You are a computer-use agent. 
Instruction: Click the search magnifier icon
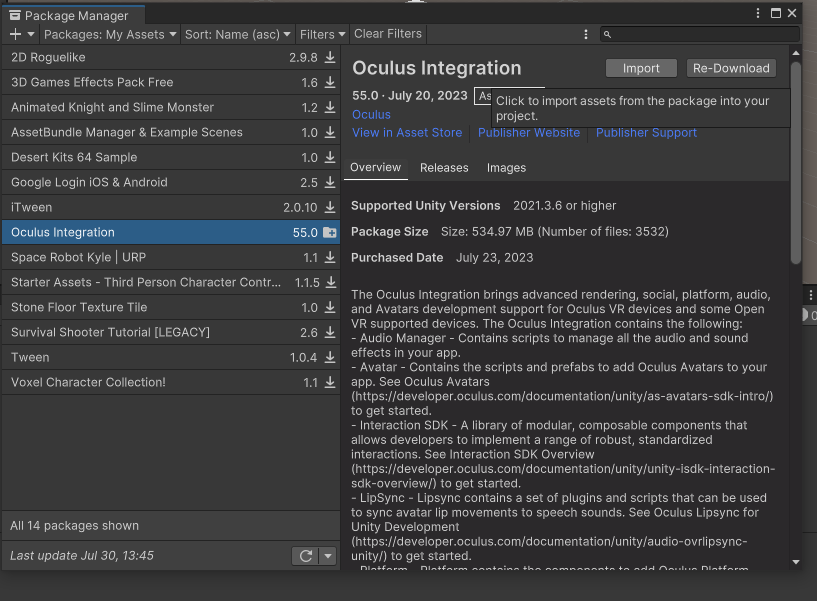click(x=607, y=34)
